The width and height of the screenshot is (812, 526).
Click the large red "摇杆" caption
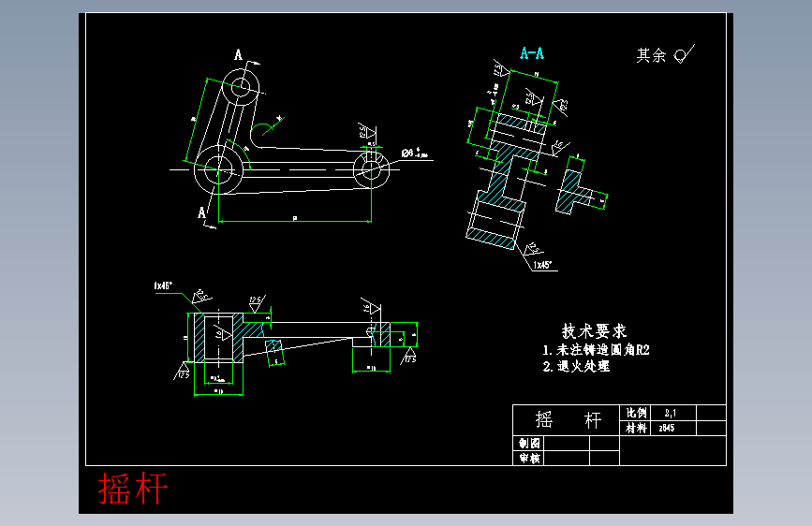133,489
